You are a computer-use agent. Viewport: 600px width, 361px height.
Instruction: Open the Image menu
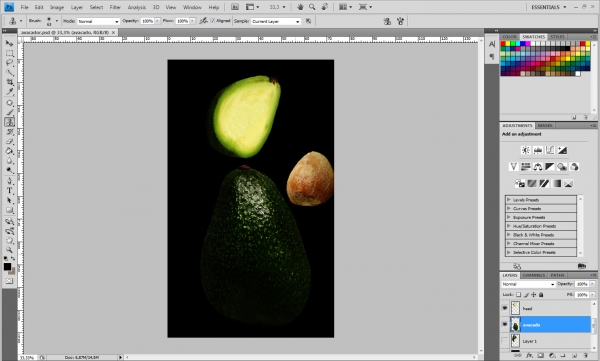[x=57, y=7]
